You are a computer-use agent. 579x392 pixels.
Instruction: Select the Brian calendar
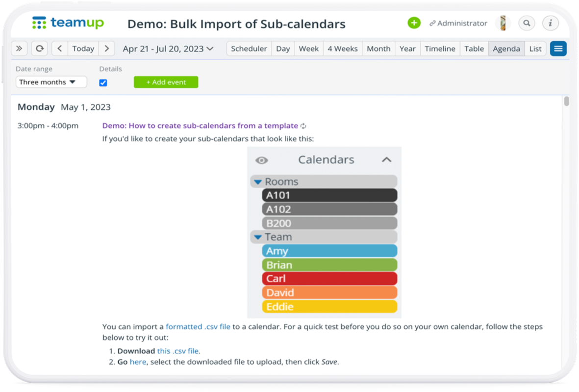click(x=329, y=265)
